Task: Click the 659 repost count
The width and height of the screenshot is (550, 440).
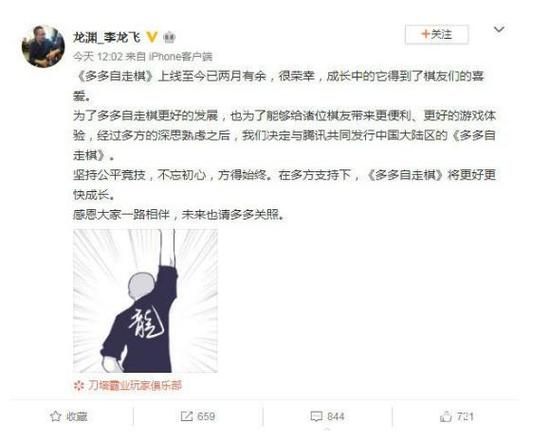Action: tap(206, 416)
